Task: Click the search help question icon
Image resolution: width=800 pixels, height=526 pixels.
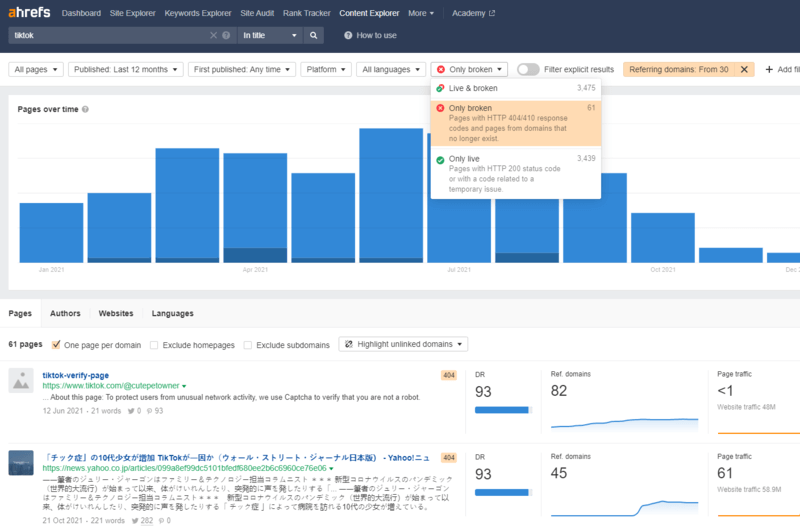Action: (x=224, y=35)
